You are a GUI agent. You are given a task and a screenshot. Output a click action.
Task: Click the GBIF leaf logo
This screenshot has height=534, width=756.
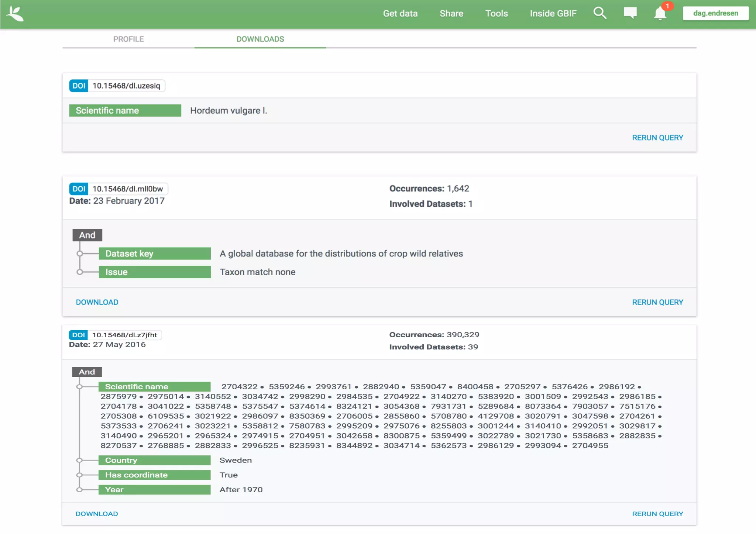pos(15,14)
